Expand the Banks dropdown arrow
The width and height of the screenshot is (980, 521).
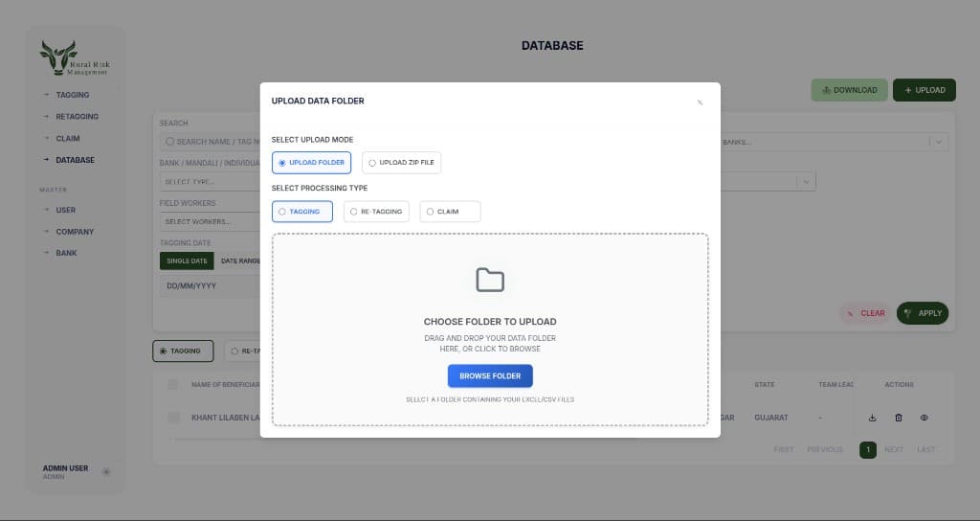(939, 142)
